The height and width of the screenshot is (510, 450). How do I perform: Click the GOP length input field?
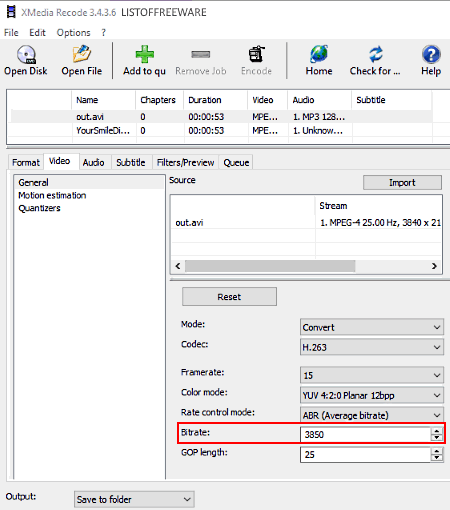(x=365, y=454)
